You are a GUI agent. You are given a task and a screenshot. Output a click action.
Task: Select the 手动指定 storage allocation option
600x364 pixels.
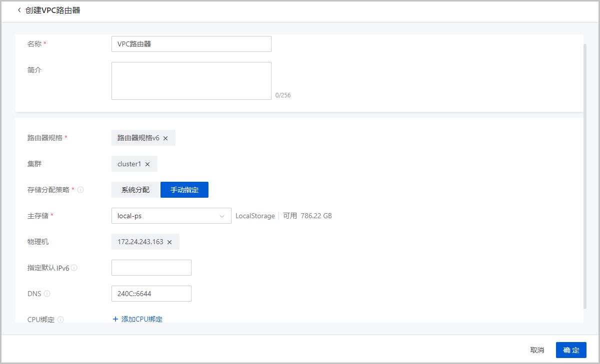click(184, 190)
